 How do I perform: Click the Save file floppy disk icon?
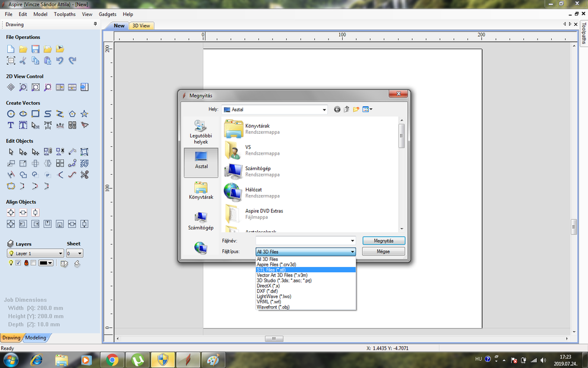point(35,49)
